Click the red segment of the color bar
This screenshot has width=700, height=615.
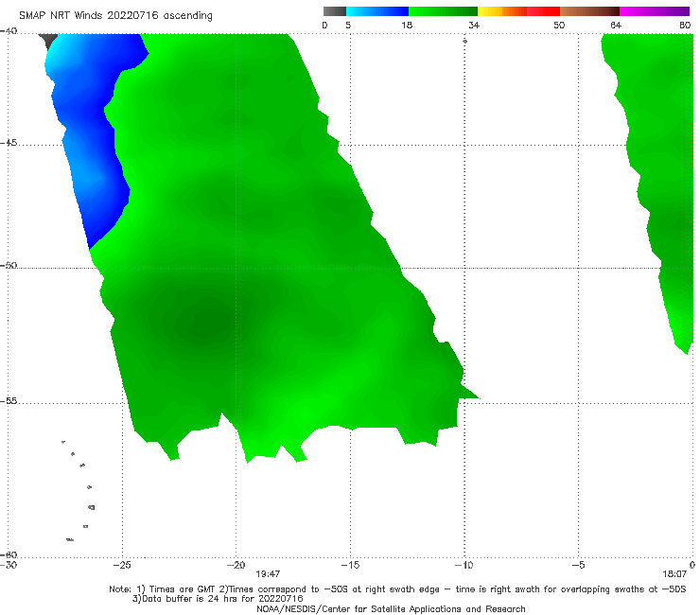point(543,11)
